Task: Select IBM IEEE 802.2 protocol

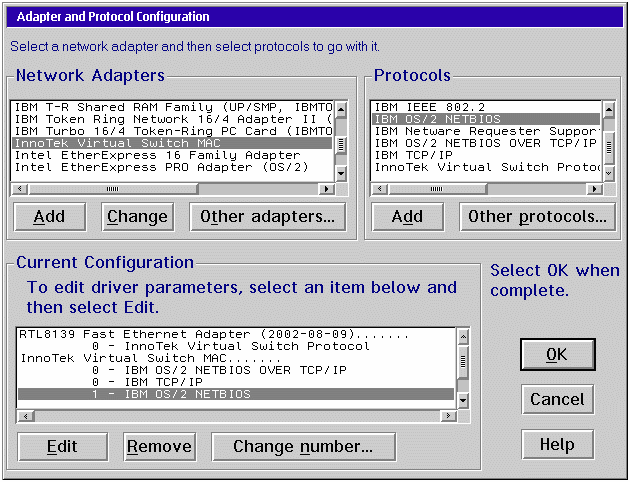Action: tap(486, 107)
